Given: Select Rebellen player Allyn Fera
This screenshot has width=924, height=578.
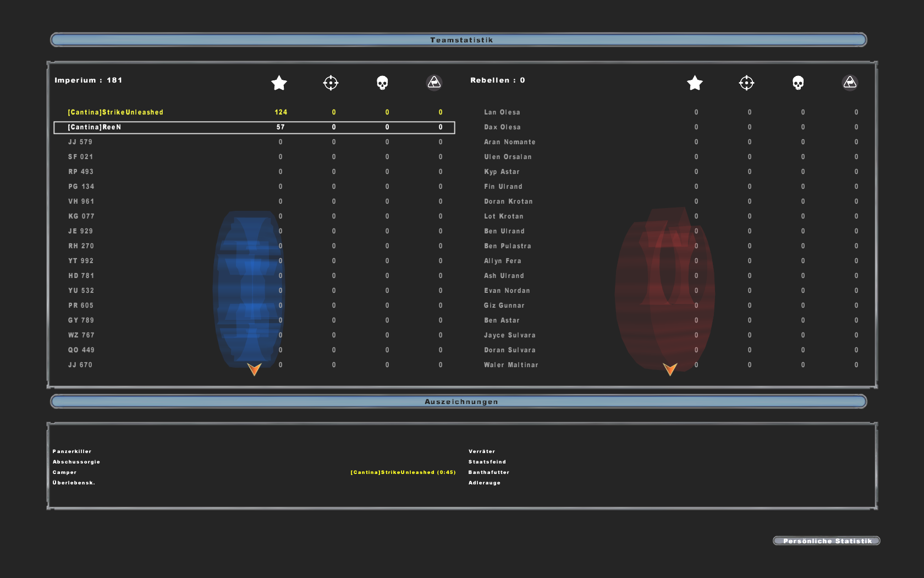Looking at the screenshot, I should click(x=503, y=261).
